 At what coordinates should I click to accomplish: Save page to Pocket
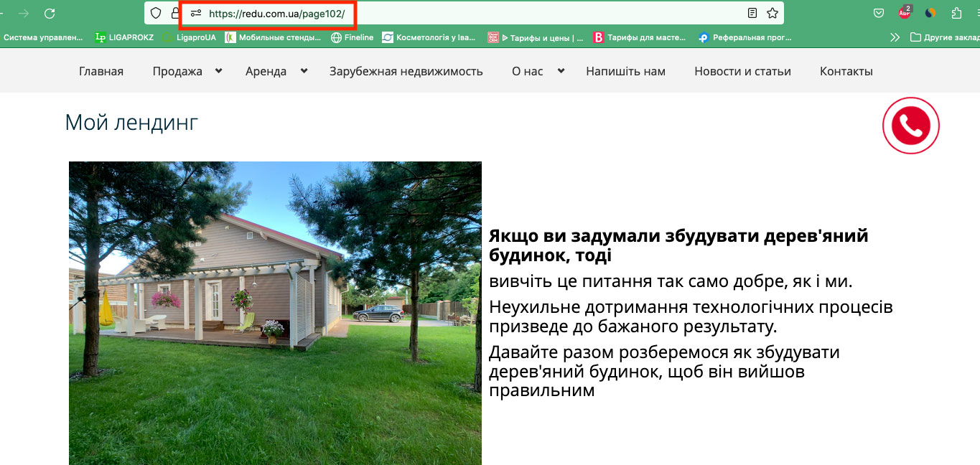click(x=878, y=13)
